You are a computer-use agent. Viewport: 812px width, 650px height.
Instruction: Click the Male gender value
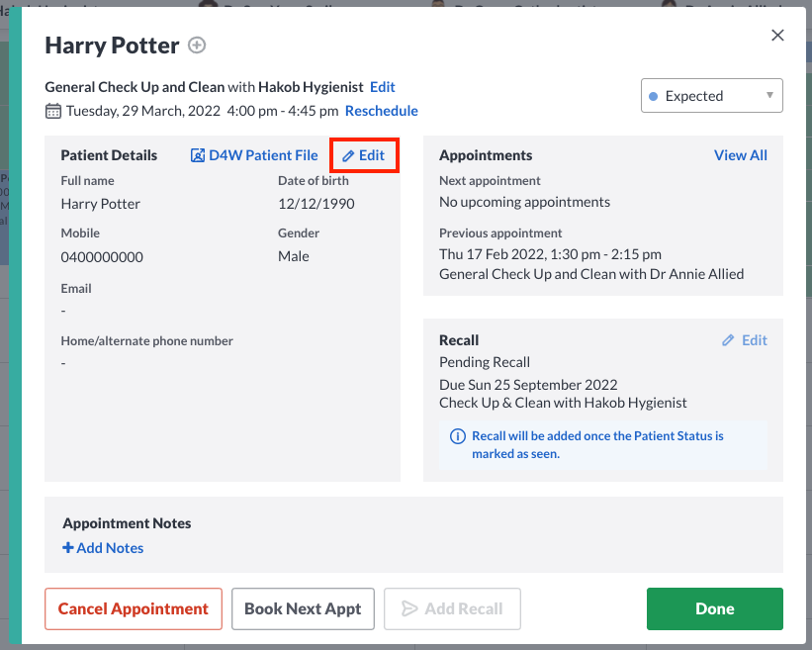293,256
